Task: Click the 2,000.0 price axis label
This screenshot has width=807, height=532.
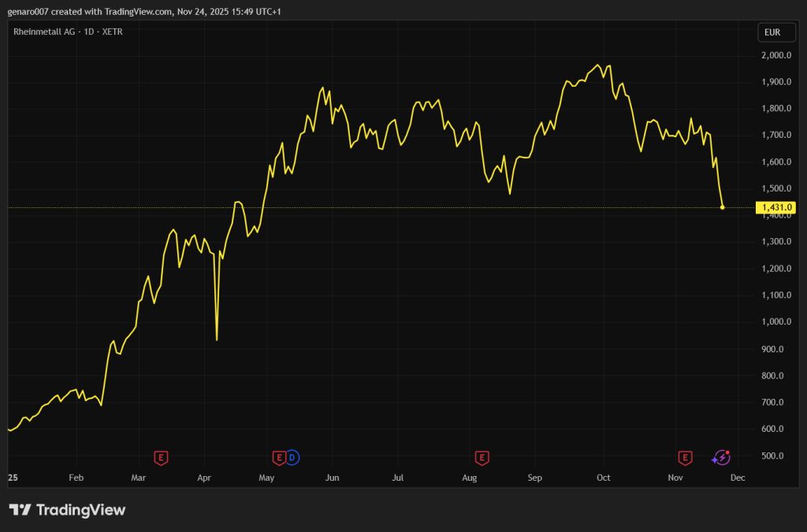Action: (776, 55)
